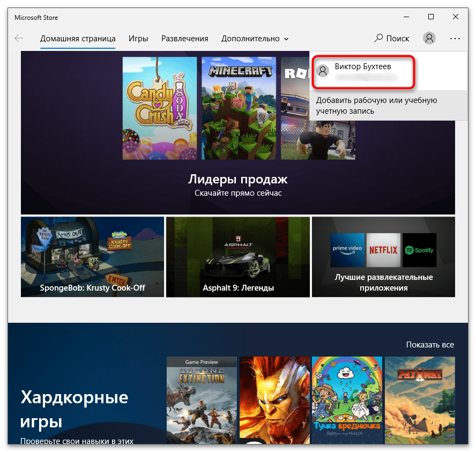Image resolution: width=476 pixels, height=452 pixels.
Task: Expand the Дополнительно dropdown
Action: (x=255, y=39)
